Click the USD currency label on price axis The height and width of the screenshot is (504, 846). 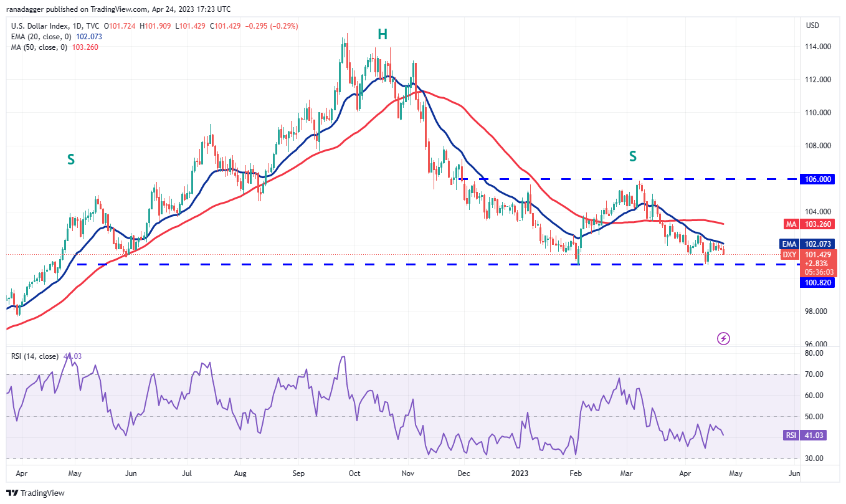pyautogui.click(x=812, y=26)
